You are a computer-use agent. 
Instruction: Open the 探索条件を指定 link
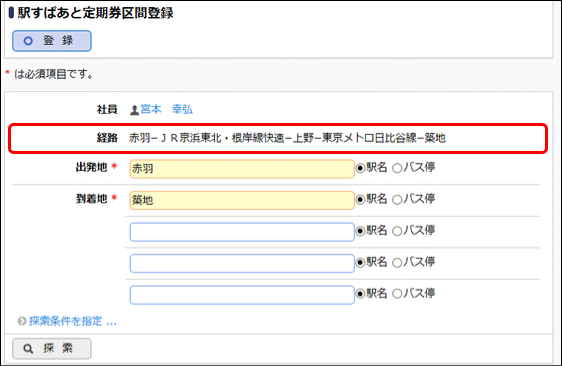tap(73, 321)
